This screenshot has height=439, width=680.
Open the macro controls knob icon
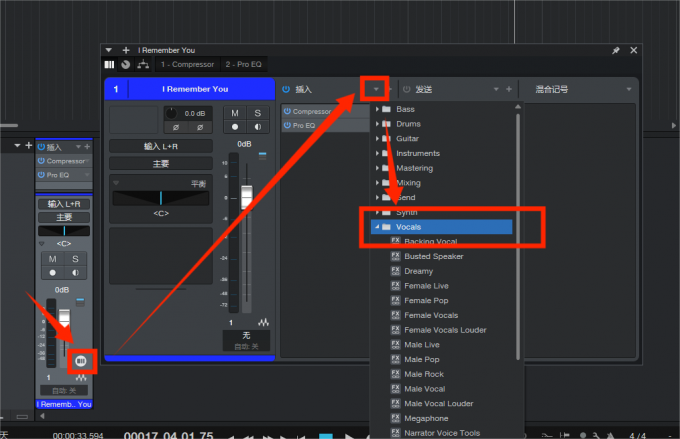pyautogui.click(x=126, y=65)
